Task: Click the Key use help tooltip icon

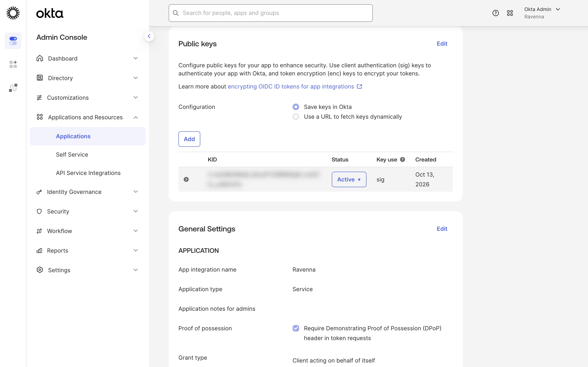Action: (402, 159)
